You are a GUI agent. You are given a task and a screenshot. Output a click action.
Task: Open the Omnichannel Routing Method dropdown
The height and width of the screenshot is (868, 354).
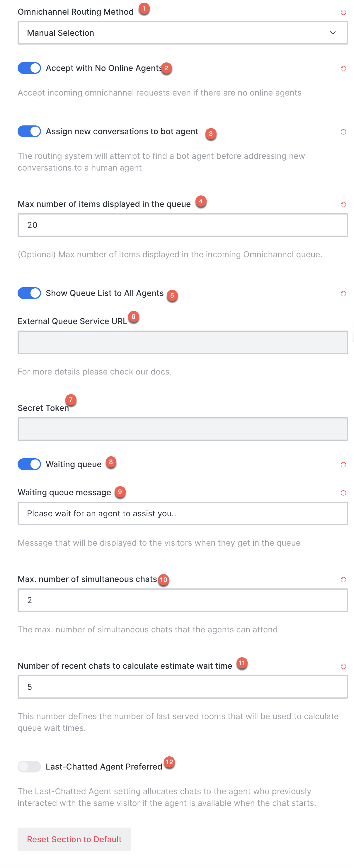pos(183,33)
